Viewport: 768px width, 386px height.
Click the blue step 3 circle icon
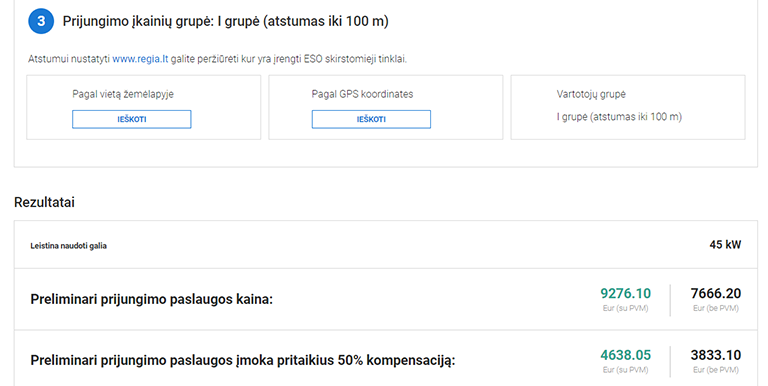41,21
